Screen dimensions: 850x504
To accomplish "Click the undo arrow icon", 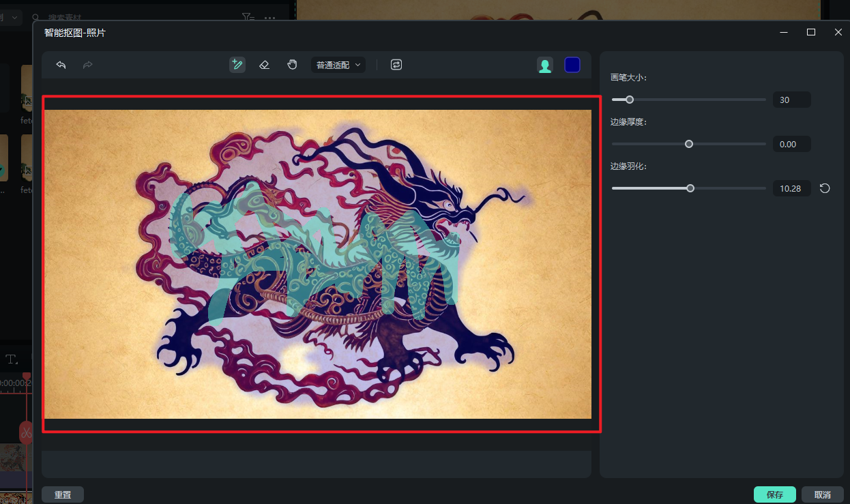I will coord(61,65).
